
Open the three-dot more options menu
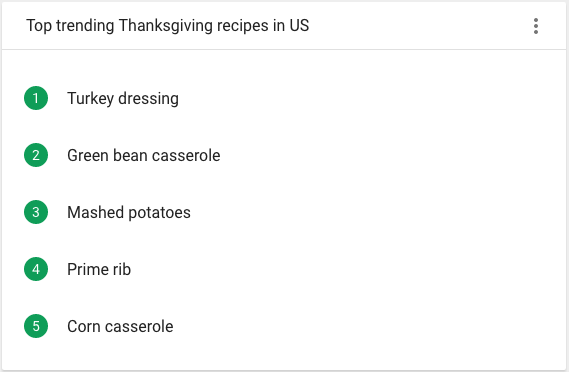(x=536, y=26)
